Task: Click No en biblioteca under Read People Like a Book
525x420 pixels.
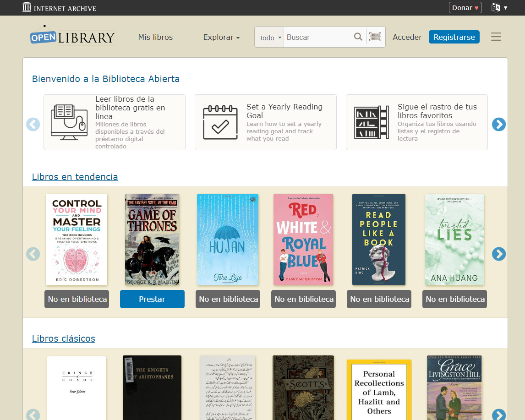Action: pos(379,299)
